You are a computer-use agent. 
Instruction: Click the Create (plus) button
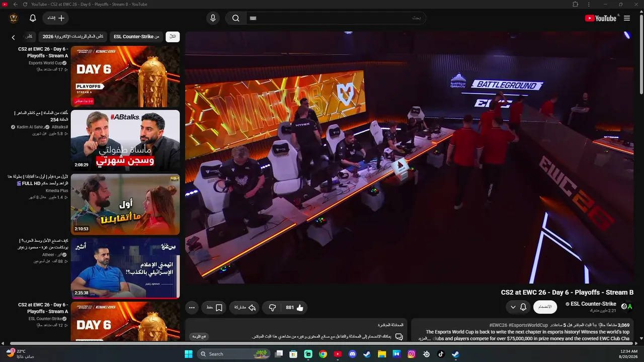[x=56, y=18]
